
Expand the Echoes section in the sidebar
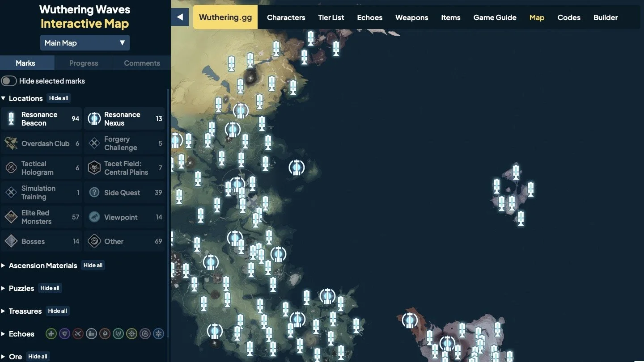[18, 334]
